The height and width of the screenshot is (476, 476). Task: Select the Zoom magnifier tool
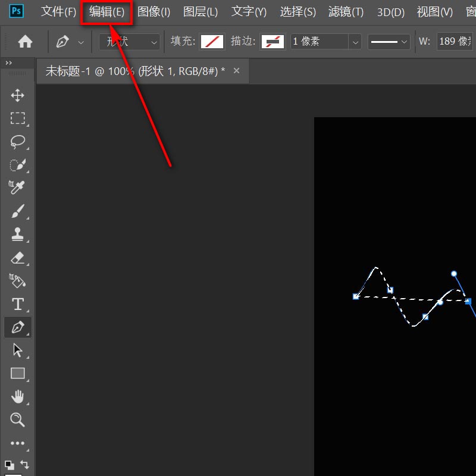tap(17, 420)
